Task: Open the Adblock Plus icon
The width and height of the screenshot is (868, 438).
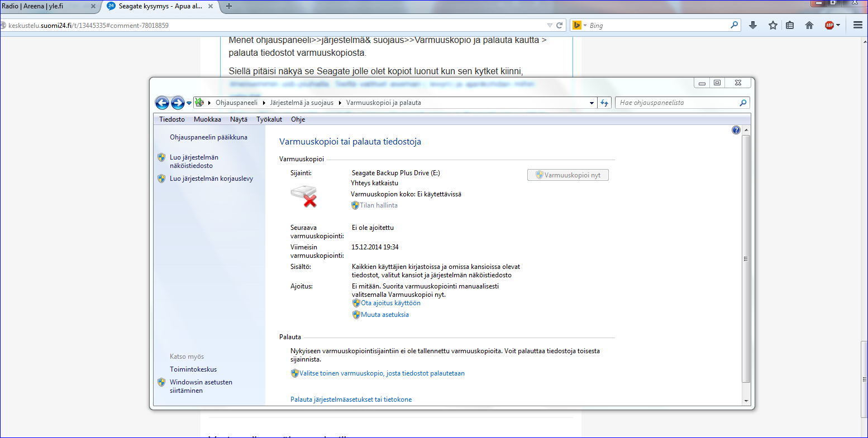Action: [829, 25]
